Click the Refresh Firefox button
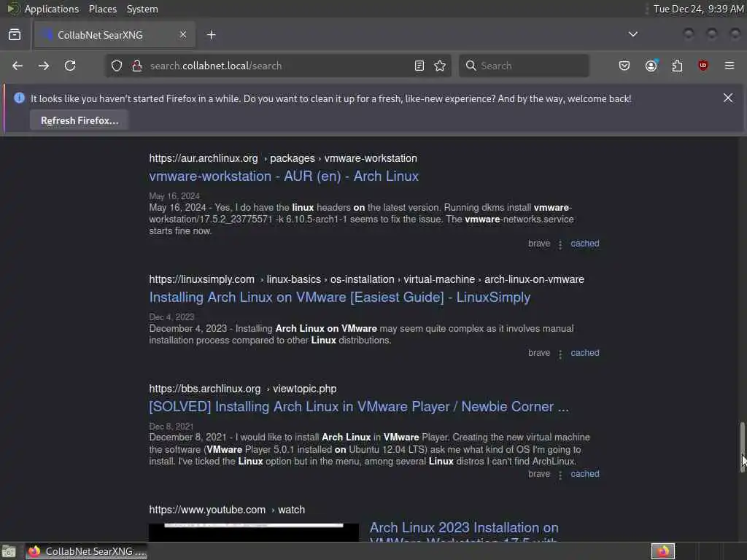747x560 pixels. coord(80,120)
